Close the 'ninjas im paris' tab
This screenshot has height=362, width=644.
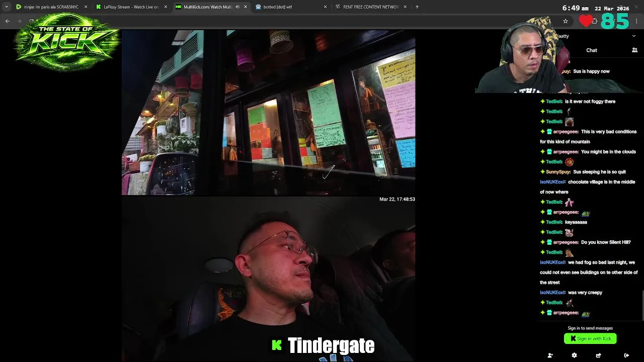pyautogui.click(x=86, y=7)
